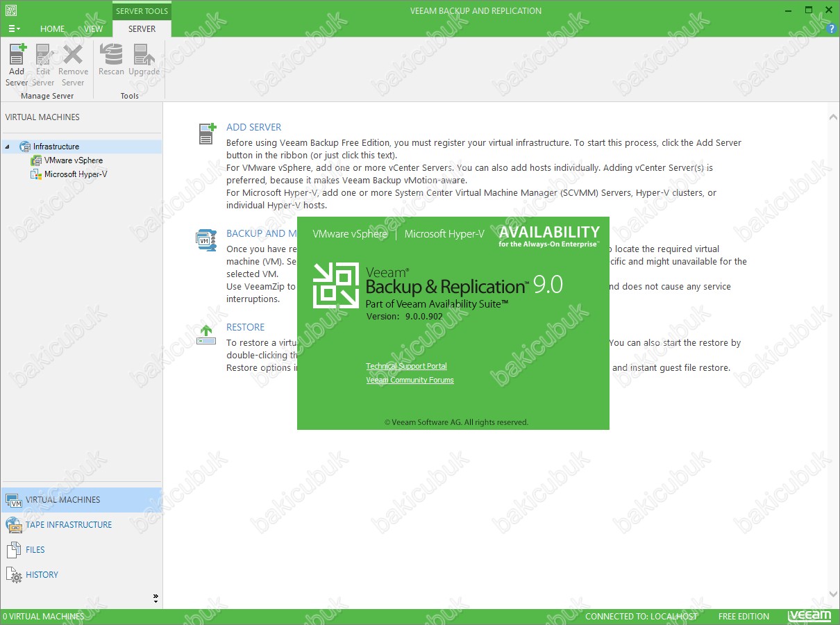The height and width of the screenshot is (625, 840).
Task: Click the ADD SERVER heading link
Action: coord(254,127)
